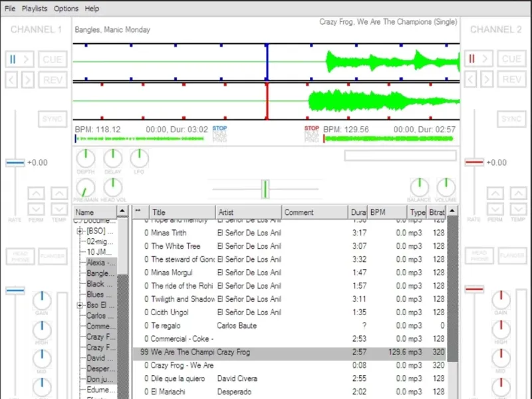Toggle Channel 1 FLANGER effect
The width and height of the screenshot is (532, 399).
53,256
